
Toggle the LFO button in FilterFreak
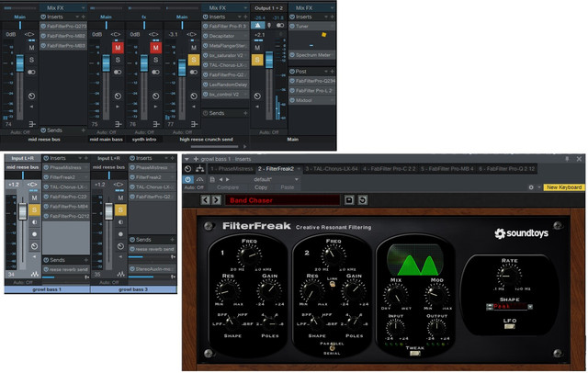pyautogui.click(x=509, y=326)
